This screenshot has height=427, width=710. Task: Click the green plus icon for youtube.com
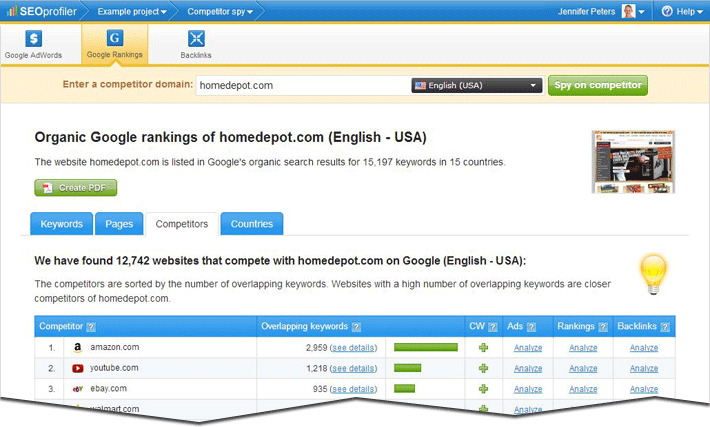point(484,368)
